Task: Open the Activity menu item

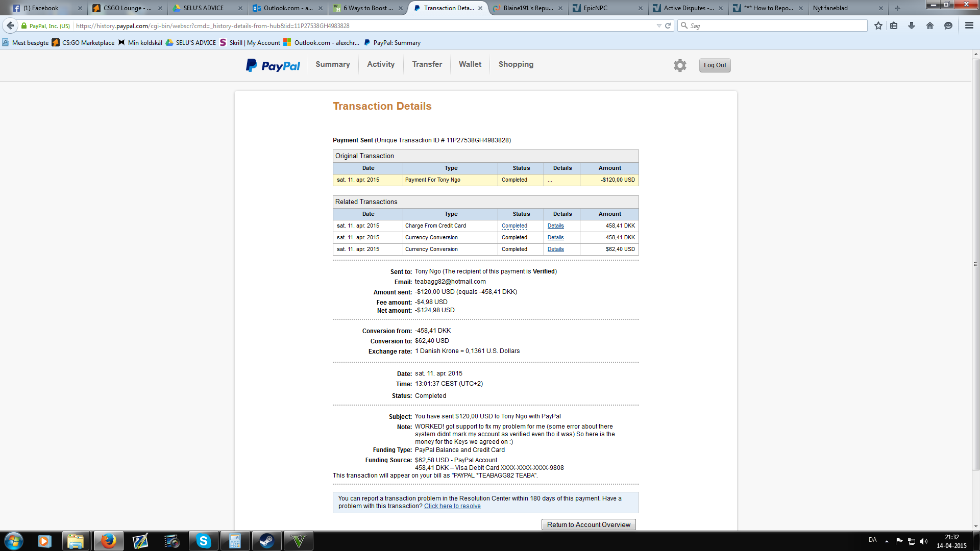Action: (380, 64)
